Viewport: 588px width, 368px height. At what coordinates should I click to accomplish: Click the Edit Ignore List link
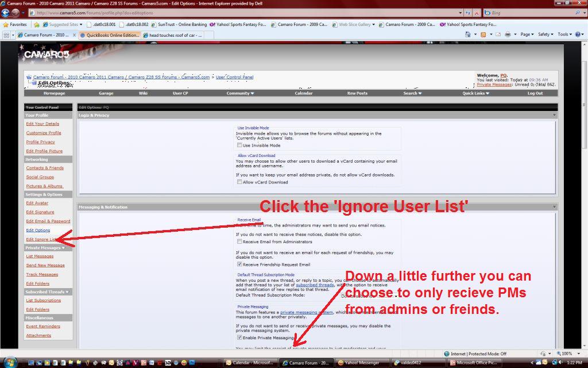[41, 239]
